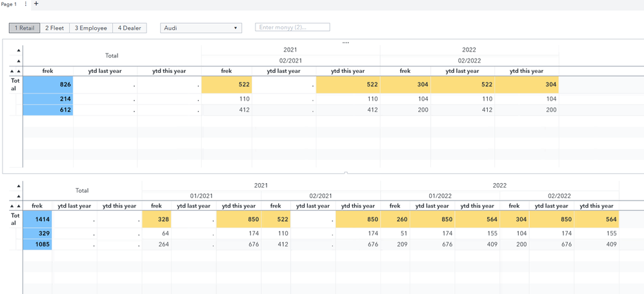Click the 328 highlighted cell

156,220
